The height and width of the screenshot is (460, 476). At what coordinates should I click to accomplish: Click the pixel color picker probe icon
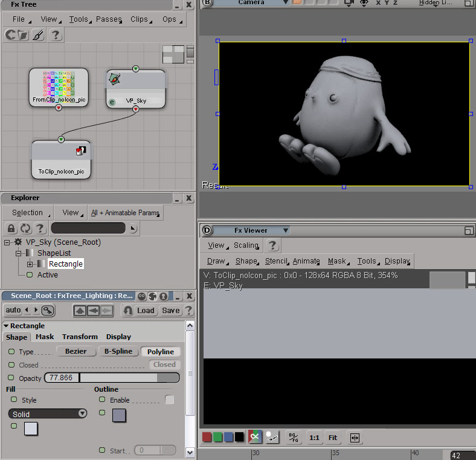(x=272, y=437)
